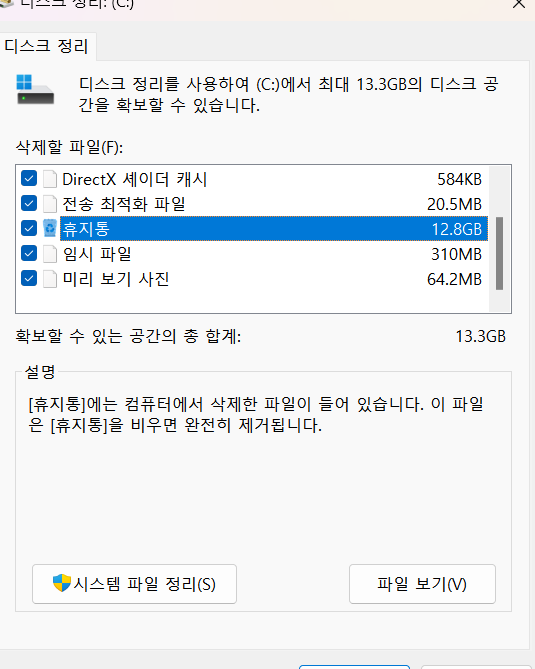Toggle the 휴지통 checkbox
Image resolution: width=535 pixels, height=669 pixels.
(29, 228)
